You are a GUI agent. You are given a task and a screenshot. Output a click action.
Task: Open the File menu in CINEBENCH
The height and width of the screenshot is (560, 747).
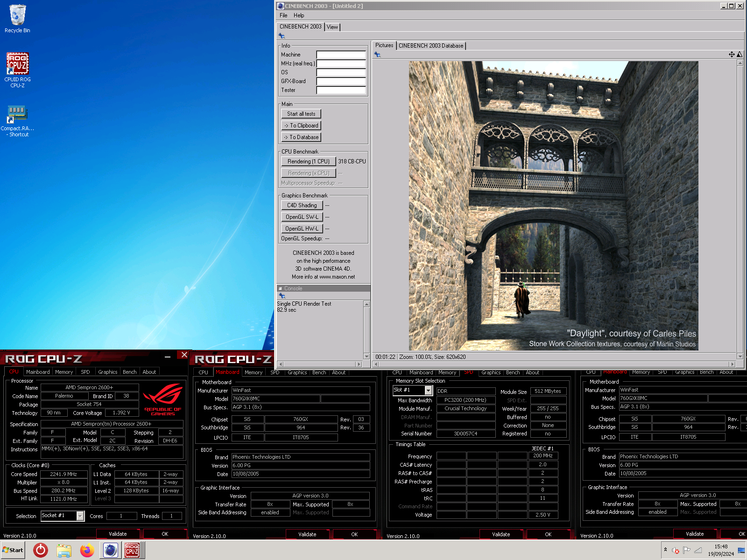(x=283, y=15)
